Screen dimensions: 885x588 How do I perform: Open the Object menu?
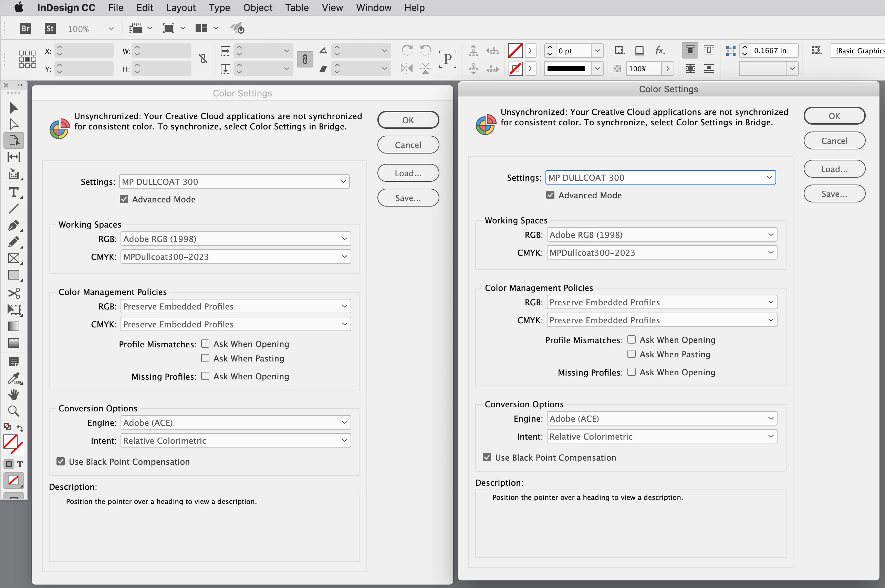click(257, 8)
